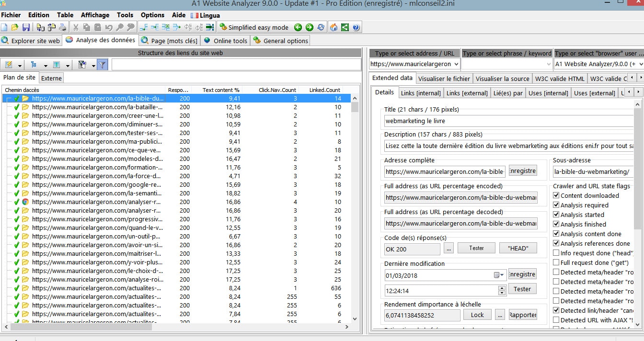The width and height of the screenshot is (644, 341).
Task: Open dropdown arrow next to table view icon
Action: pos(68,66)
